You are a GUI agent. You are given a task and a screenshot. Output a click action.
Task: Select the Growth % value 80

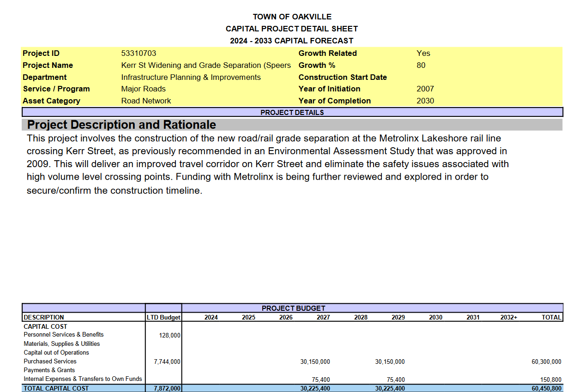(421, 65)
